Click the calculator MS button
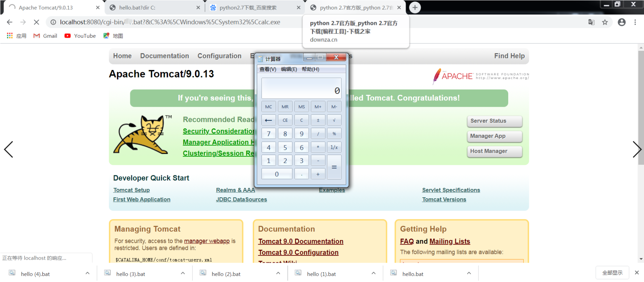644x282 pixels. click(301, 107)
